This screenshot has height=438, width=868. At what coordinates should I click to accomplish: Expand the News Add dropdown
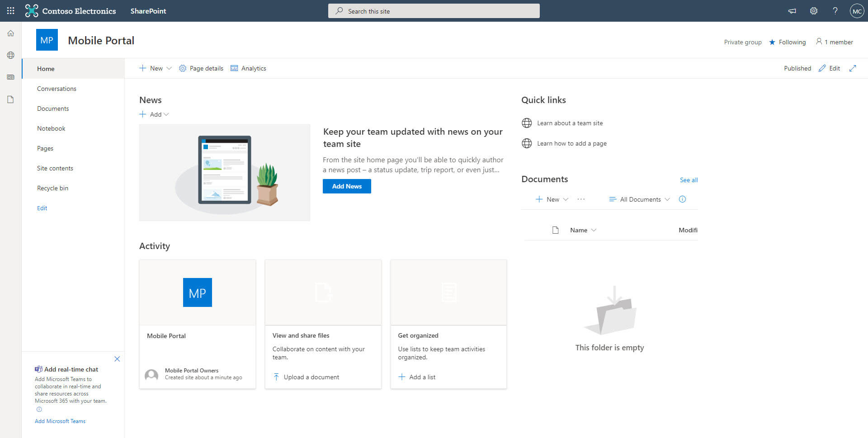[154, 114]
